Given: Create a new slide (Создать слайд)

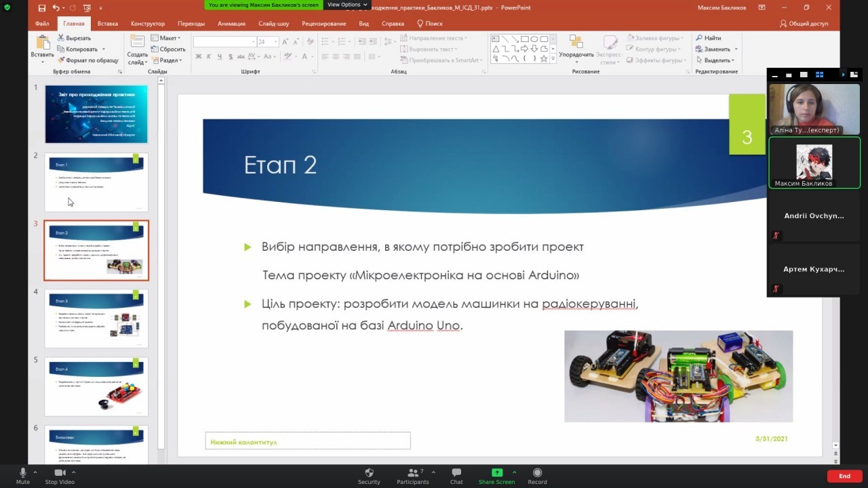Looking at the screenshot, I should tap(138, 49).
